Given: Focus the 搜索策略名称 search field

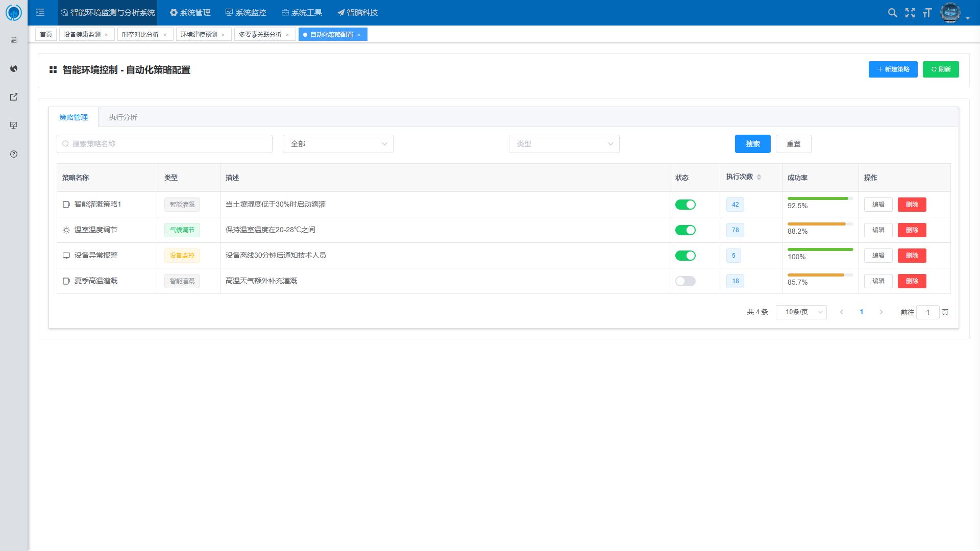Looking at the screenshot, I should pos(164,144).
